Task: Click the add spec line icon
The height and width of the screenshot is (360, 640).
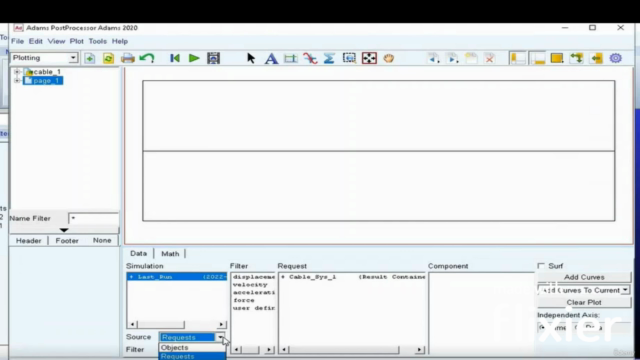Action: 290,58
